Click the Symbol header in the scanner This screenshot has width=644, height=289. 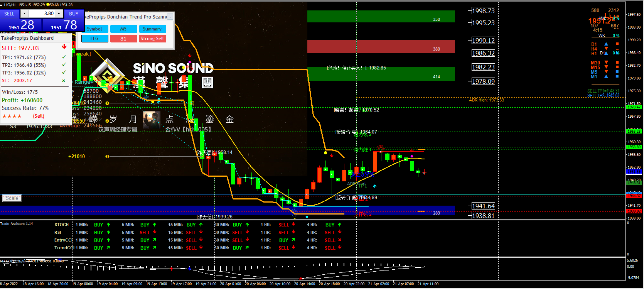tap(94, 29)
